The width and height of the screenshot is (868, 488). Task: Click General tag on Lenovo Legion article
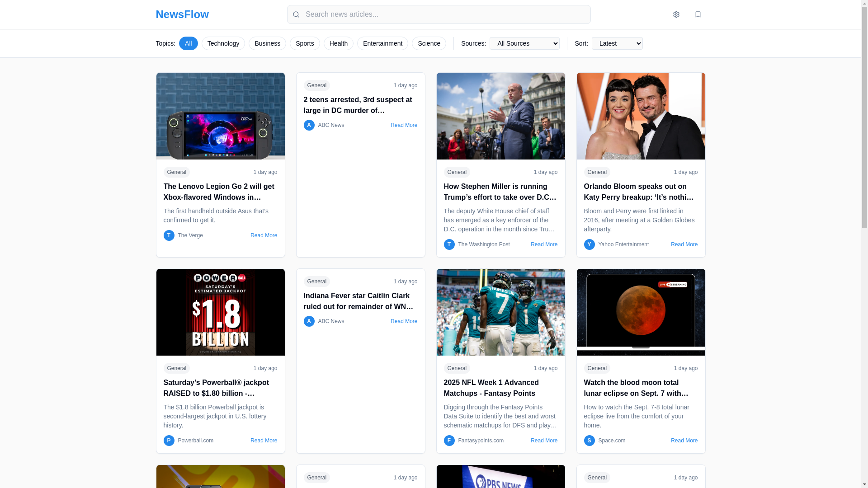tap(177, 172)
